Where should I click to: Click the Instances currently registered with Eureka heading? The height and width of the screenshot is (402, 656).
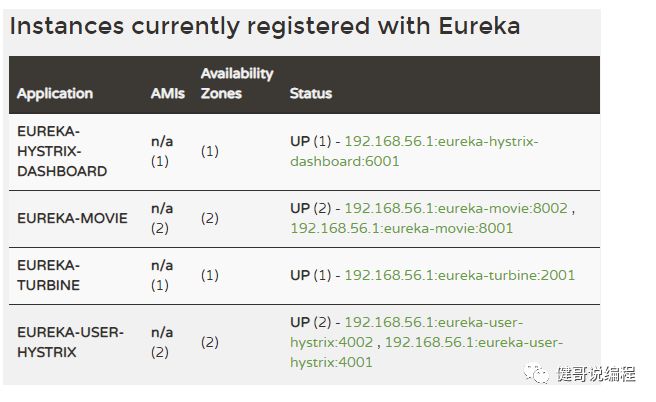265,26
